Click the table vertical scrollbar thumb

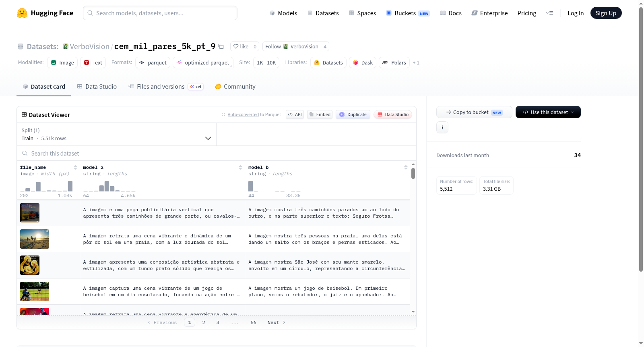click(x=413, y=174)
